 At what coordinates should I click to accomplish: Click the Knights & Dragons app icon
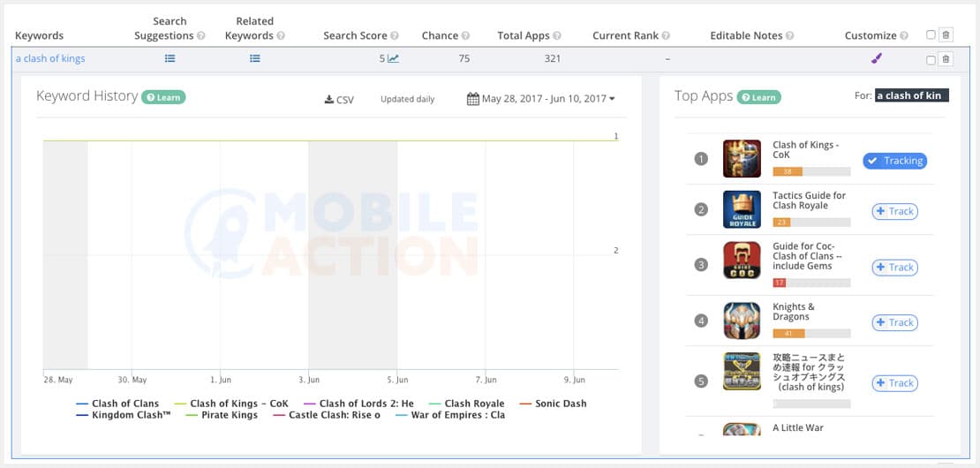pos(742,321)
